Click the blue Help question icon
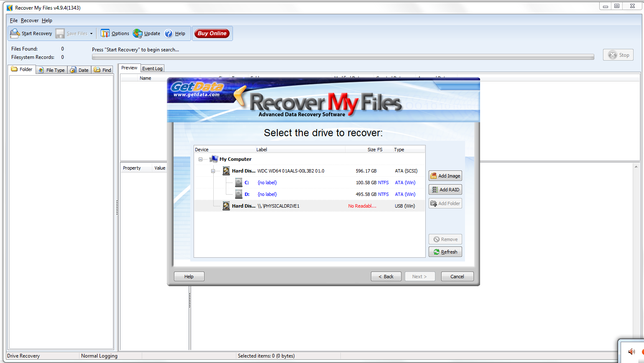The image size is (644, 363). 169,33
